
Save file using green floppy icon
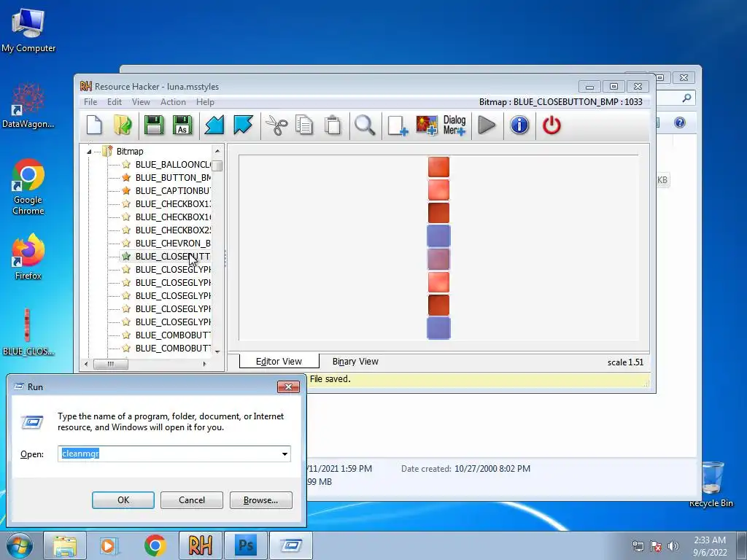[154, 125]
